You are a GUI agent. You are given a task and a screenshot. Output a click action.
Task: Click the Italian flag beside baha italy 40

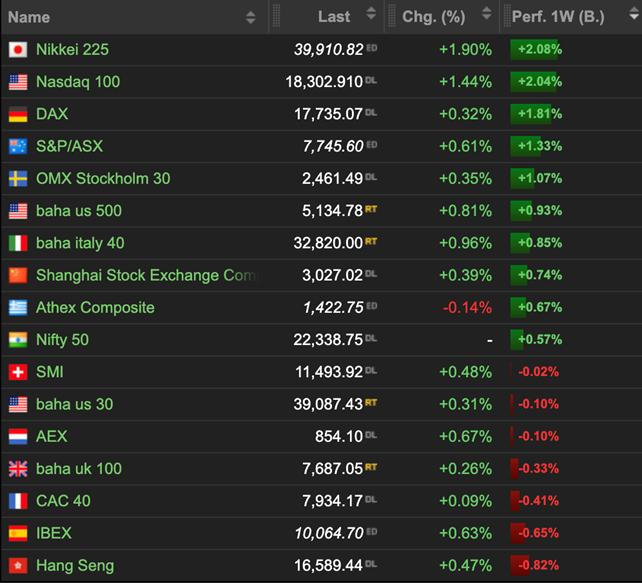pyautogui.click(x=18, y=243)
